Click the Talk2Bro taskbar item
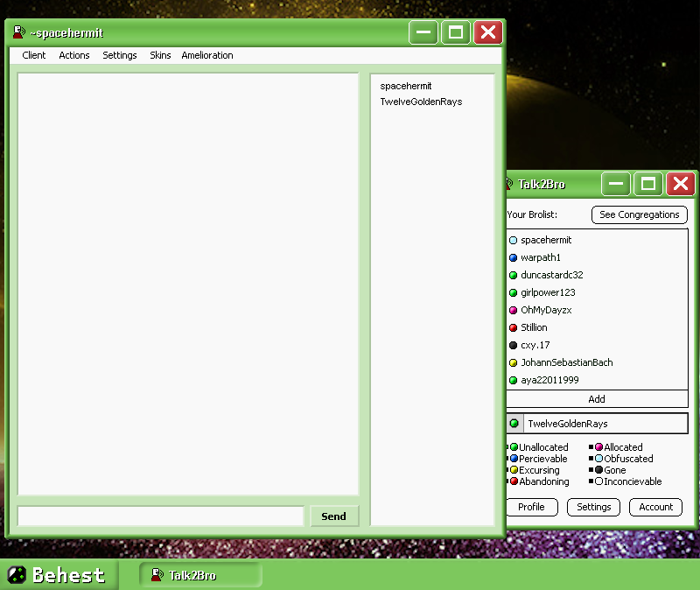The image size is (700, 590). click(200, 575)
